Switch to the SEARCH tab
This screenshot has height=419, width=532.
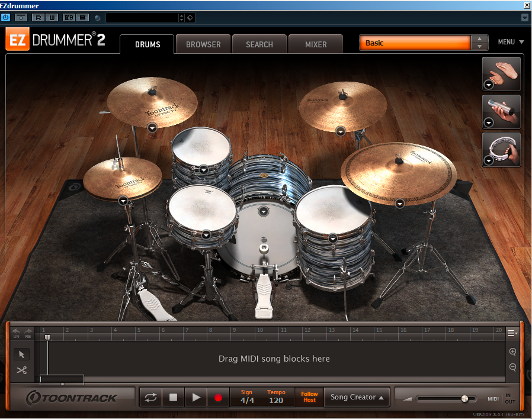pyautogui.click(x=259, y=44)
